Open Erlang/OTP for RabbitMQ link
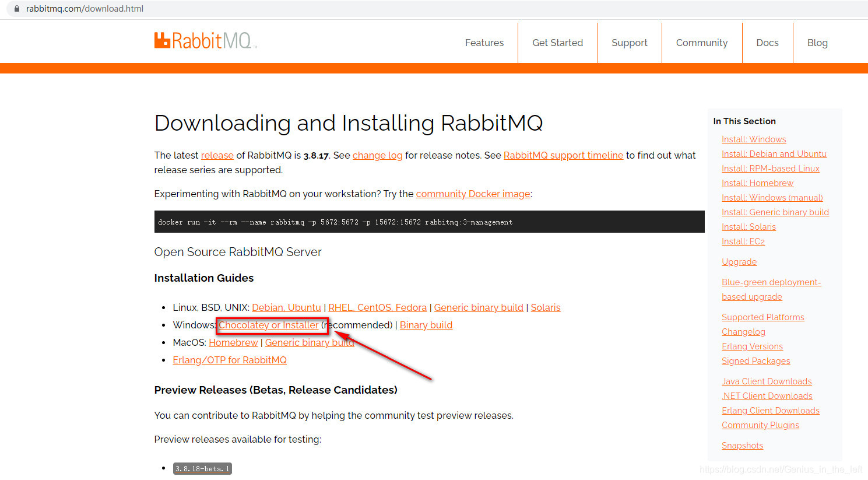 coord(230,360)
